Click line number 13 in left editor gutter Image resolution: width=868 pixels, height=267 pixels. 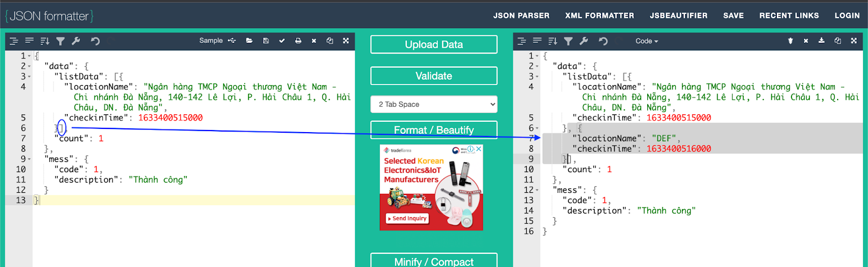[x=21, y=200]
